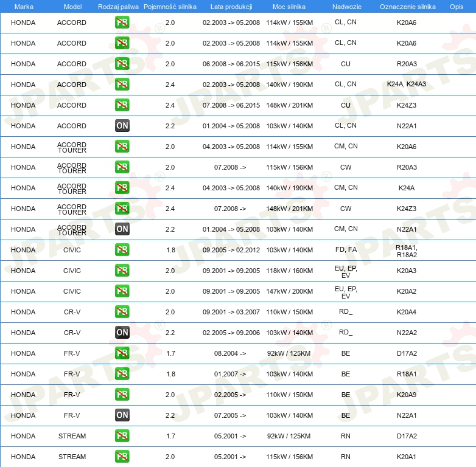Click engine code K24A, K24A3
Viewport: 476px width, 467px height.
[406, 85]
